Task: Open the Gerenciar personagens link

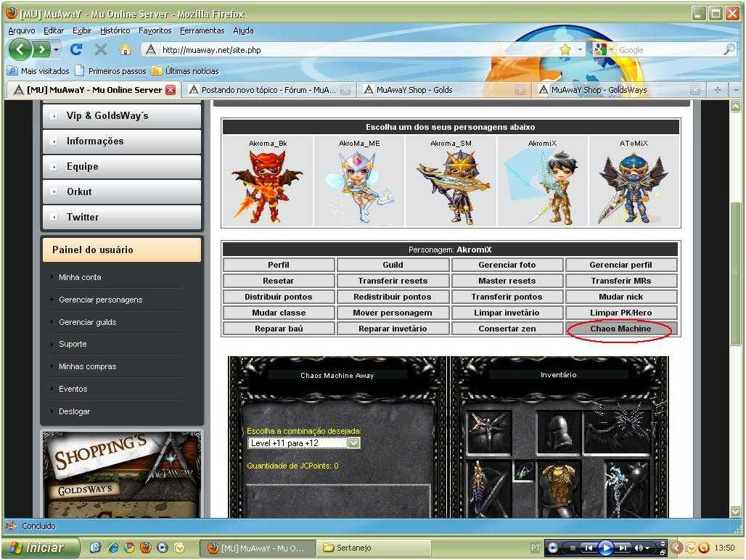Action: click(x=100, y=300)
